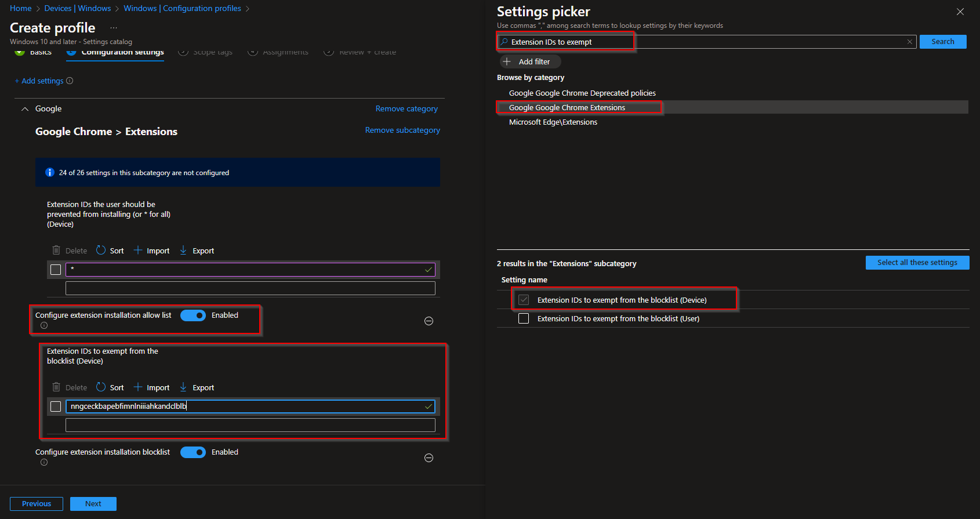
Task: Select Google Chrome Deprecated policies category
Action: click(x=582, y=93)
